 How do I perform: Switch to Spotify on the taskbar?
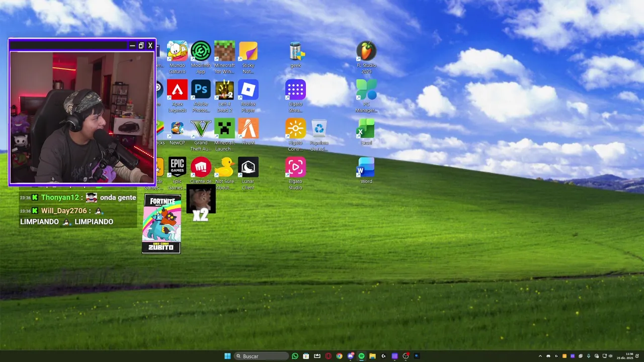[x=361, y=356]
